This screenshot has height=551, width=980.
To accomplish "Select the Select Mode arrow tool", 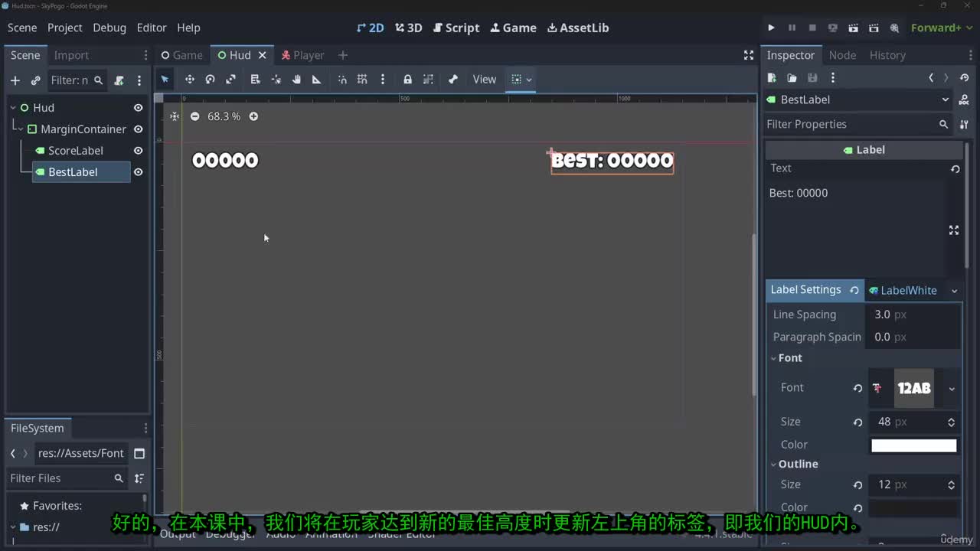I will coord(165,80).
